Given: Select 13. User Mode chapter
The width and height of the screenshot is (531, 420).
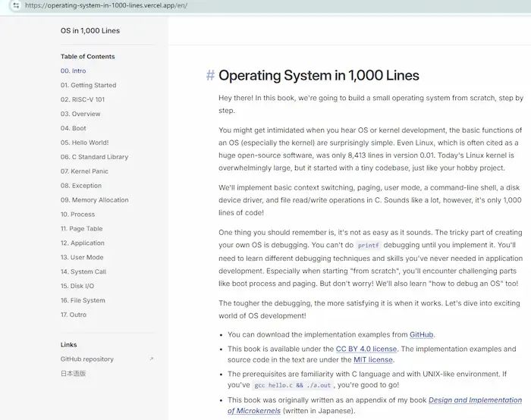Looking at the screenshot, I should pos(82,257).
